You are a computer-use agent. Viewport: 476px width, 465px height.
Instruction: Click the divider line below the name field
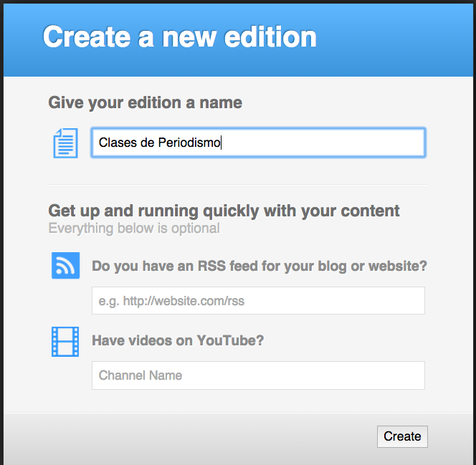(237, 184)
